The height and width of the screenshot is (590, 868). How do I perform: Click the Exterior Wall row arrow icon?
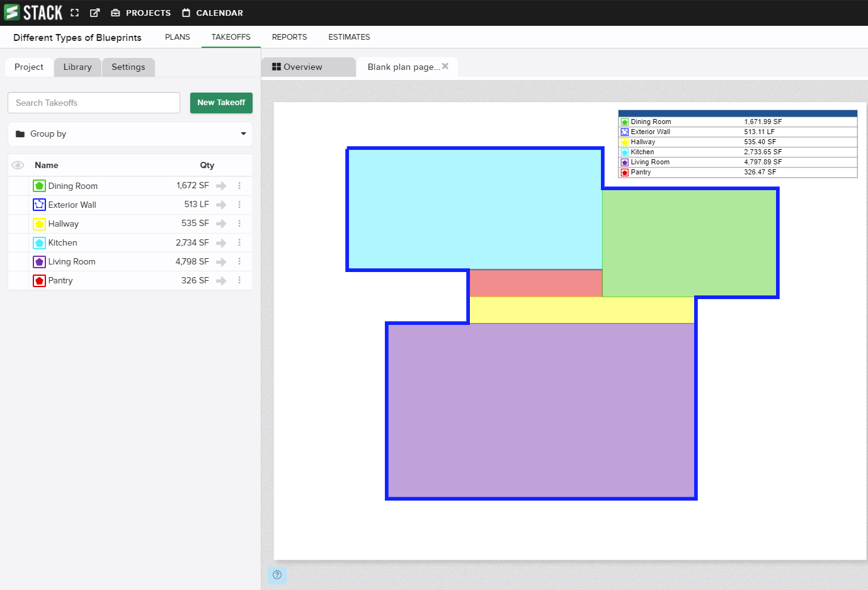pyautogui.click(x=221, y=205)
